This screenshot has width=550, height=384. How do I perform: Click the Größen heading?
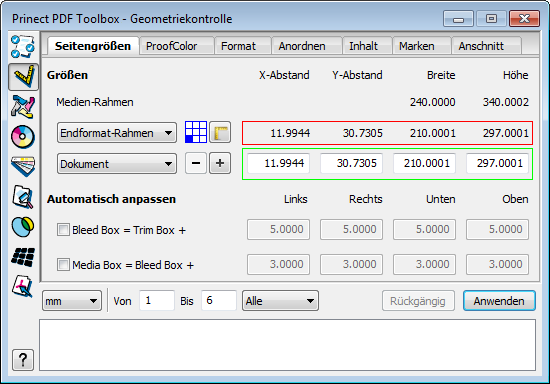pos(67,75)
